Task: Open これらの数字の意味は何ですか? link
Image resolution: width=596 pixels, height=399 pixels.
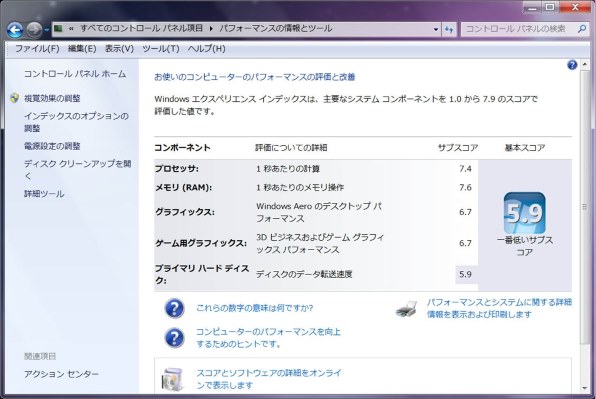Action: coord(255,308)
